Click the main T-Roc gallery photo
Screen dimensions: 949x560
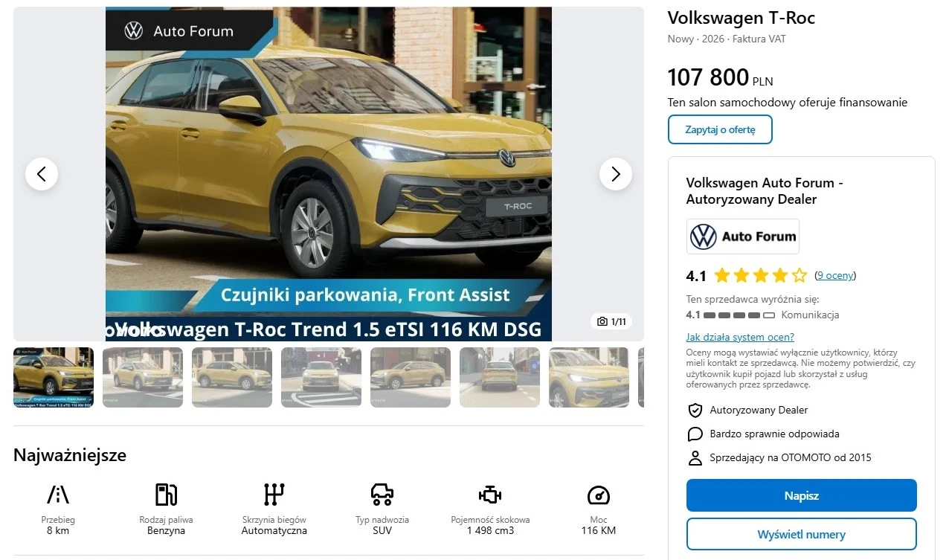coord(329,174)
